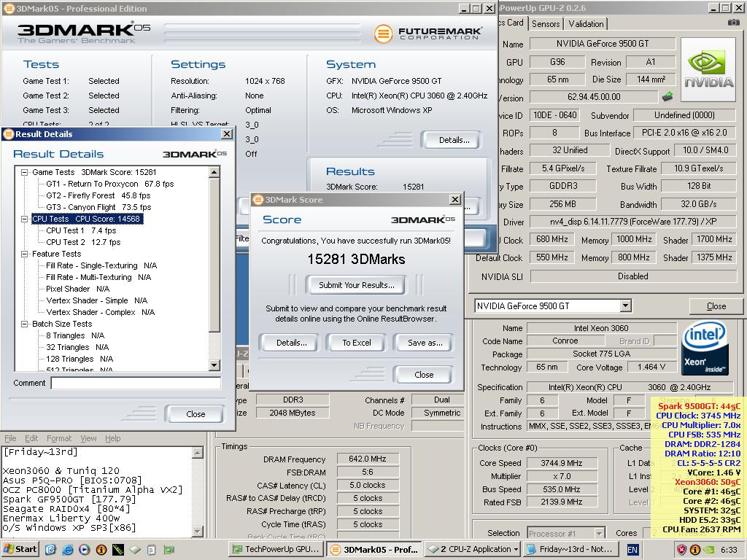Click orange info icon in quick launch
Image resolution: width=747 pixels, height=560 pixels.
[101, 550]
